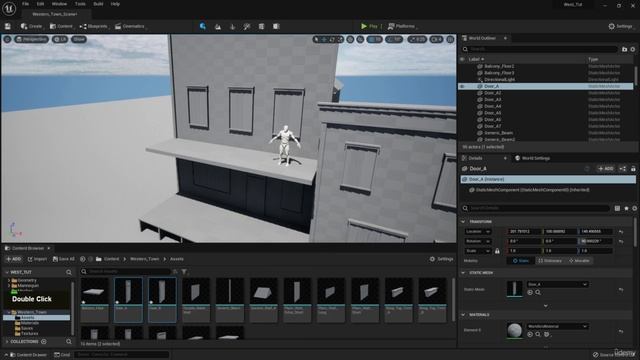
Task: Activate the Select mode icon in the toolbar
Action: click(203, 26)
